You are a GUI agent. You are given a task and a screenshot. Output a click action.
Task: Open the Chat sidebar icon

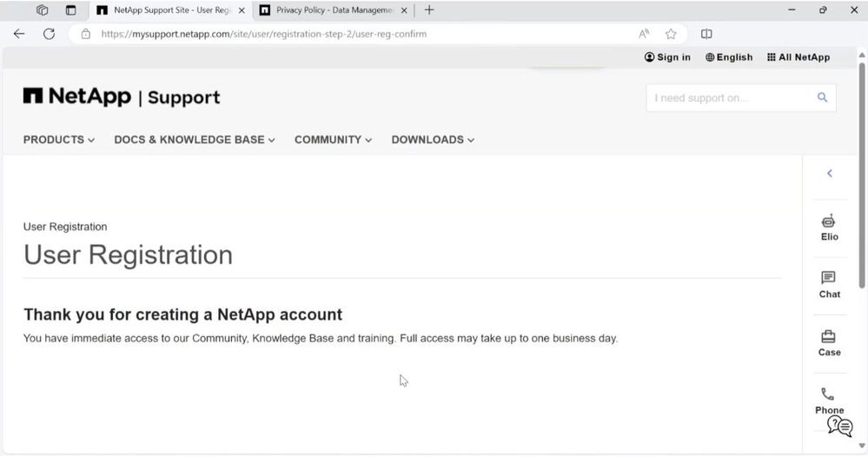click(x=829, y=279)
